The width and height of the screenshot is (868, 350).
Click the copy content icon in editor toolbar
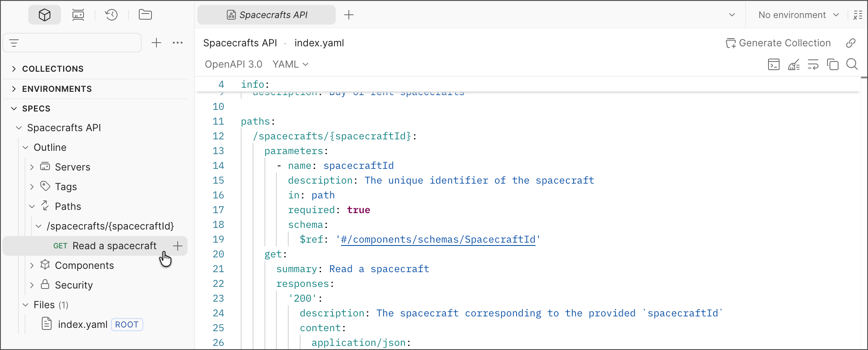(833, 64)
